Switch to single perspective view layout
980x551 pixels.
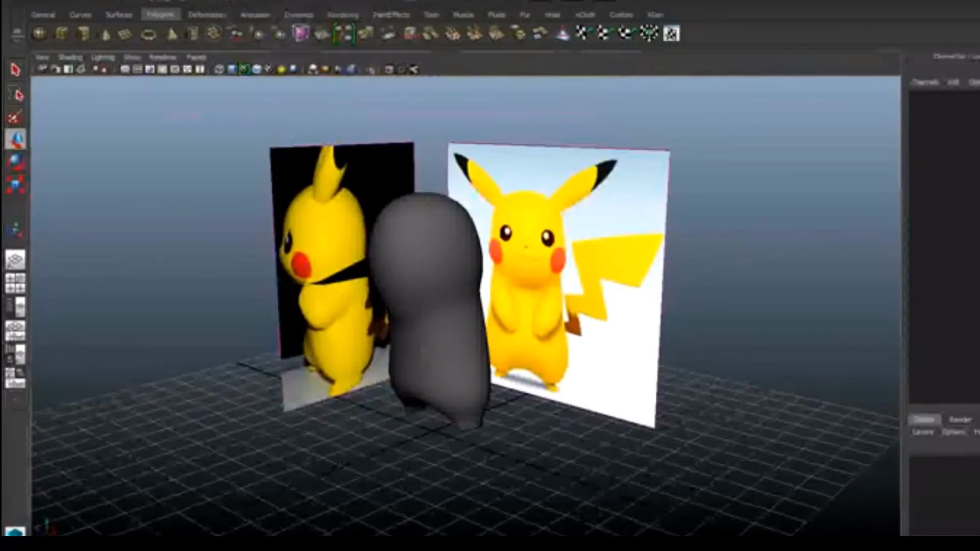pos(15,260)
